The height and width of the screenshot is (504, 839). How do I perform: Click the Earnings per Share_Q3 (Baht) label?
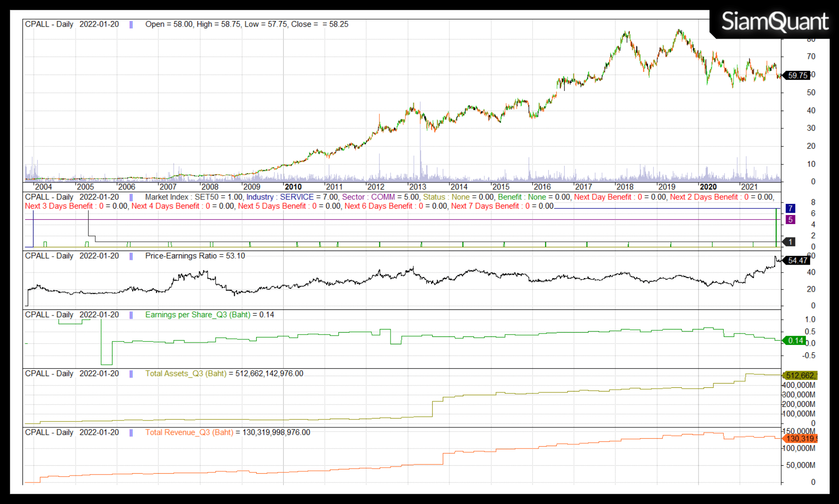pyautogui.click(x=198, y=315)
